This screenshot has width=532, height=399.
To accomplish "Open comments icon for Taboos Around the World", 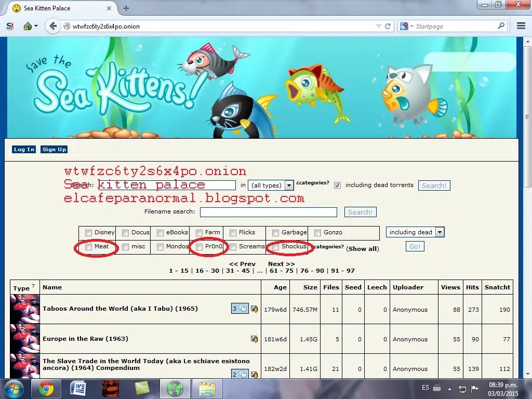I will coord(240,309).
